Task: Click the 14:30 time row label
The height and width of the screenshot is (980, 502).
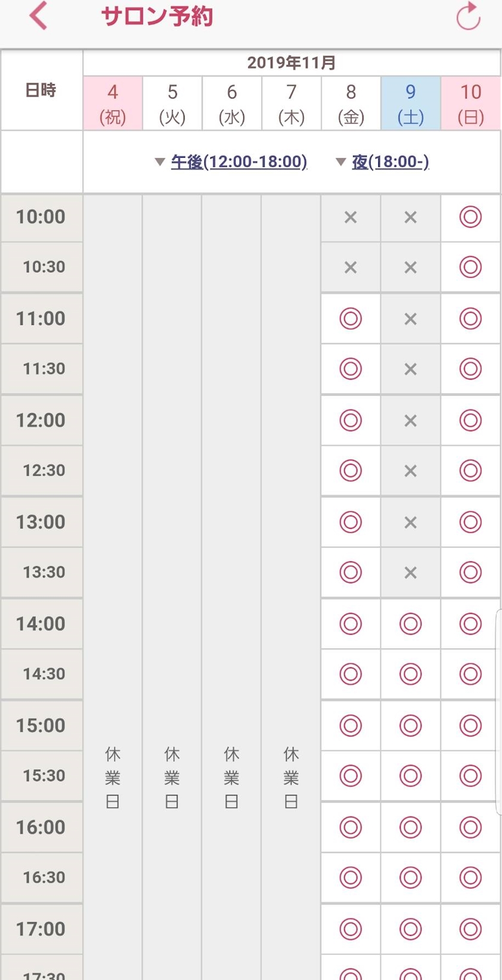Action: (42, 674)
